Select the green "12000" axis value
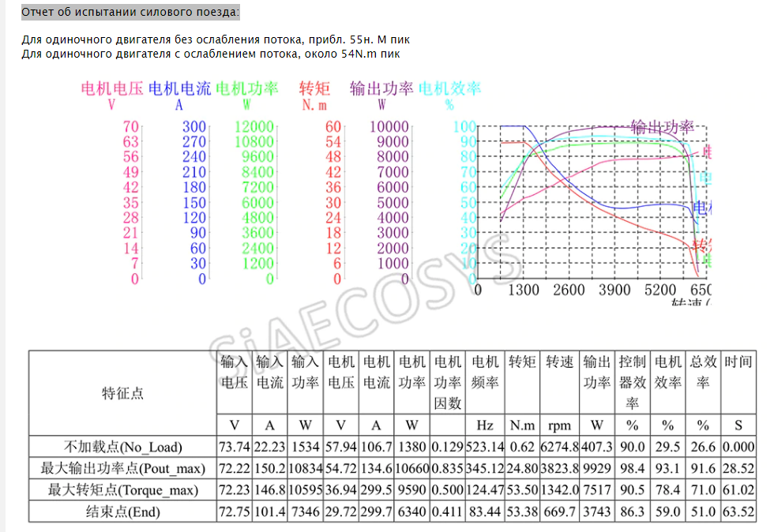Viewport: 774px width, 532px height. 254,127
